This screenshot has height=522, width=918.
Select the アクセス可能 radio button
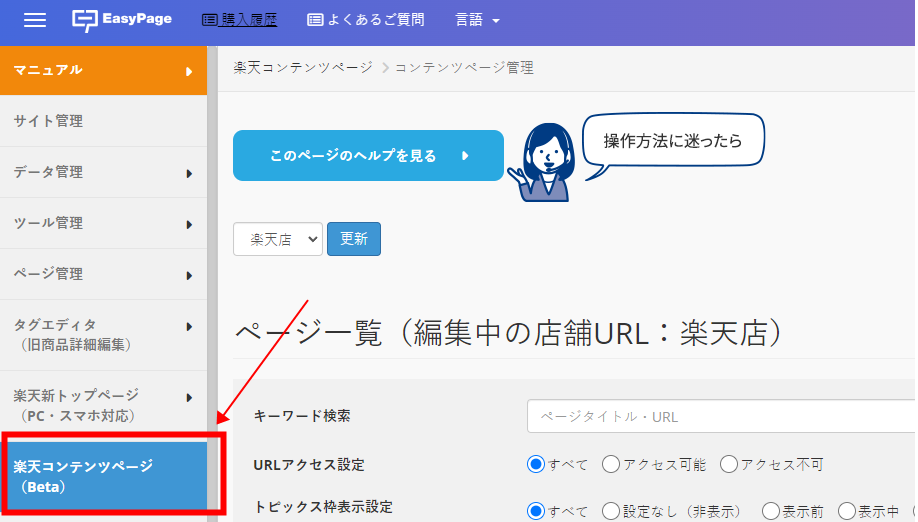pyautogui.click(x=611, y=465)
